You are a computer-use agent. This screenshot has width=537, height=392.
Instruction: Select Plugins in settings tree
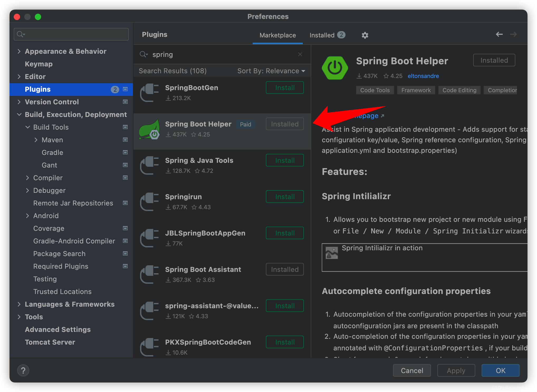(x=71, y=89)
